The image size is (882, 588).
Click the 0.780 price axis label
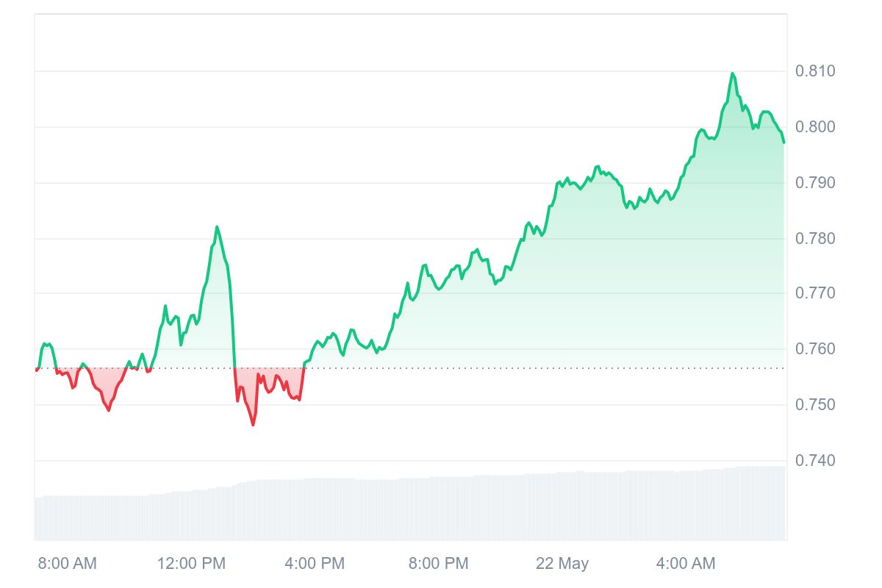[816, 238]
